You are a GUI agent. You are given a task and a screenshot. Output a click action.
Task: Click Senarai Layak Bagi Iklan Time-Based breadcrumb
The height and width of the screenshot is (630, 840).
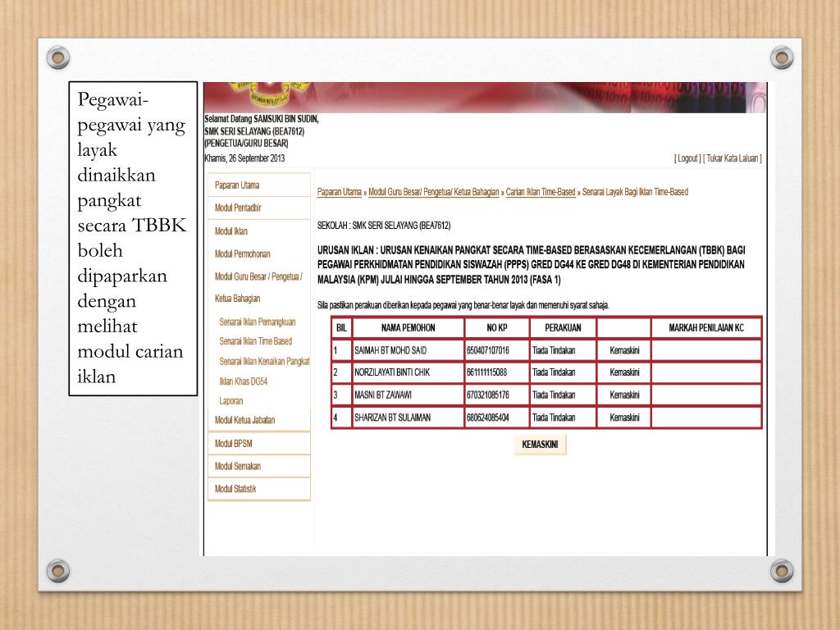point(635,192)
